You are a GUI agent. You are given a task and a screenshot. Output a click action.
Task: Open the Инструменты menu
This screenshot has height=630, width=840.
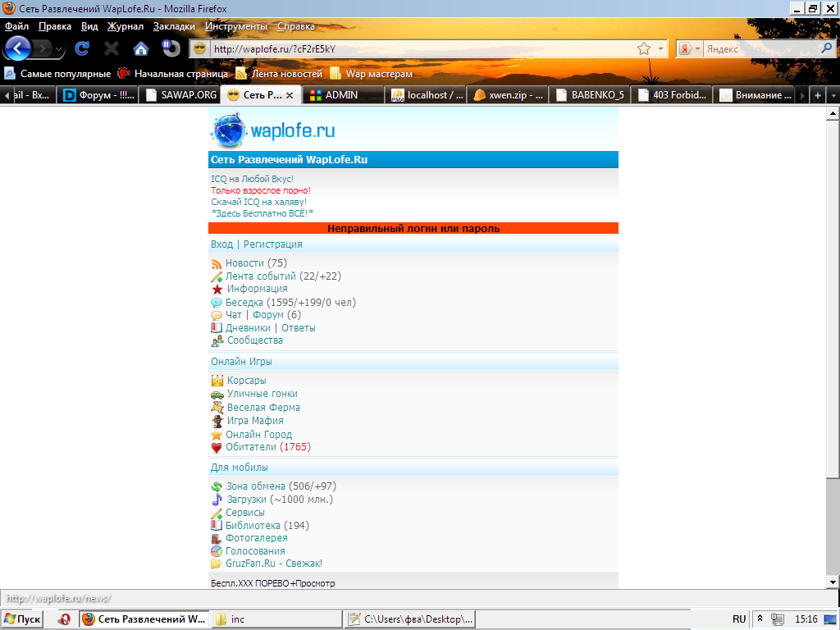235,26
